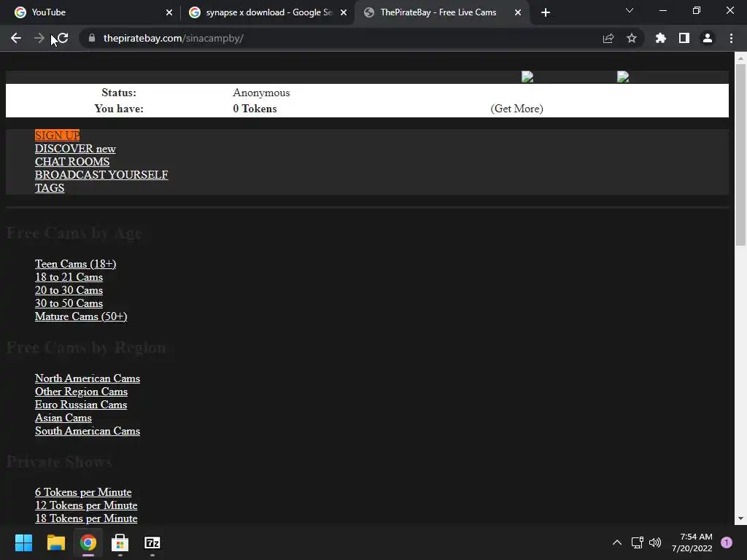
Task: Open the volume tray icon
Action: (655, 542)
